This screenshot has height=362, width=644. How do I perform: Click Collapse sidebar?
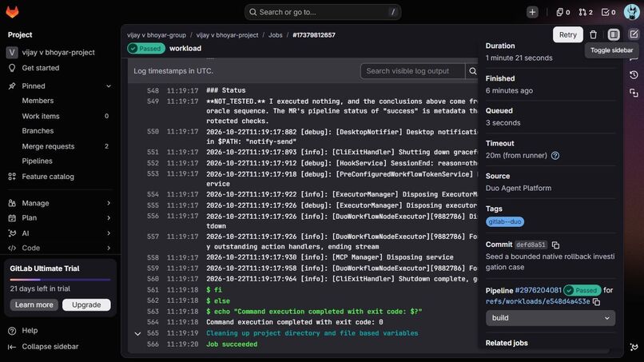tap(50, 347)
